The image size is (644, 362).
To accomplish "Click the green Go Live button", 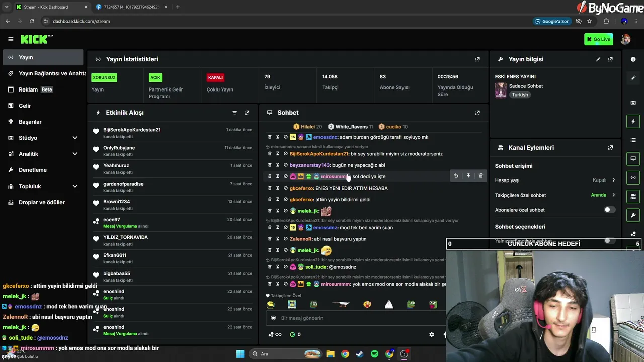I will 598,39.
